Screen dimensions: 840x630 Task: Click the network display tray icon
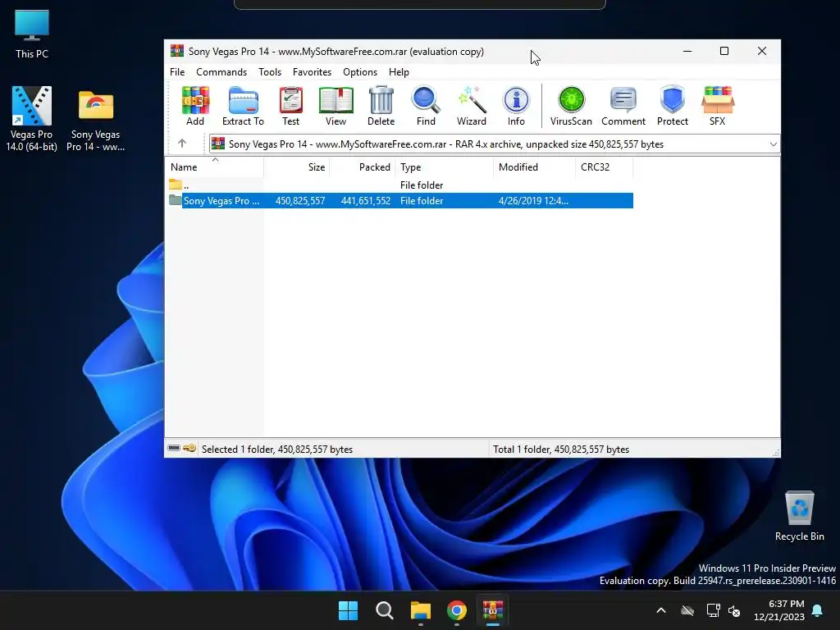pyautogui.click(x=713, y=610)
